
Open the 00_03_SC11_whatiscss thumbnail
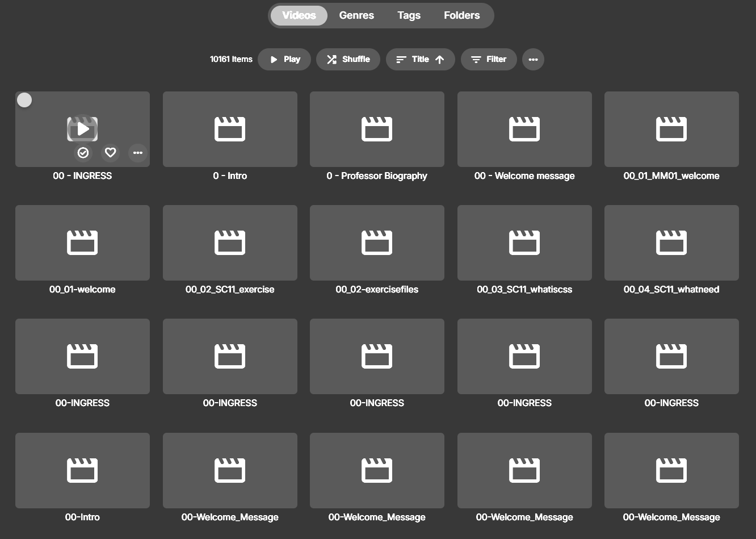524,243
